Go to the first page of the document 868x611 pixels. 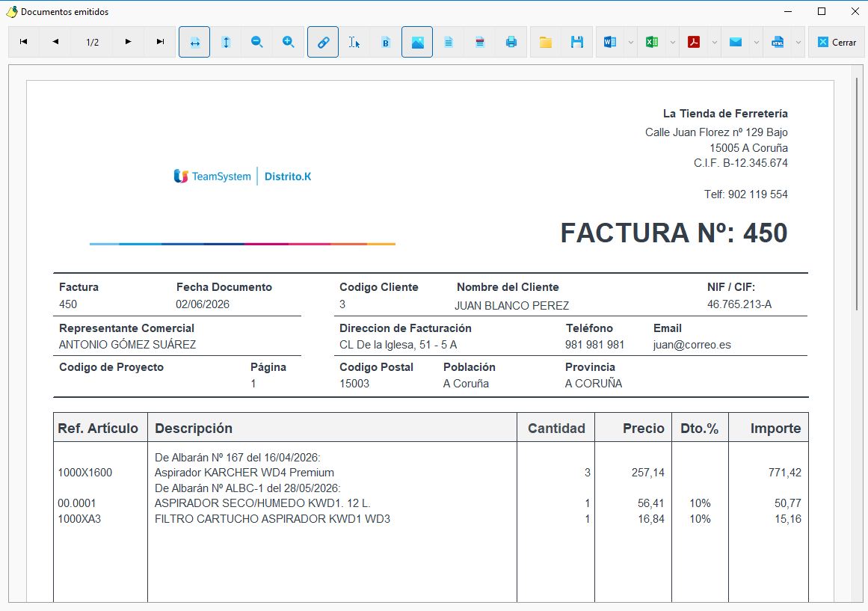[x=24, y=42]
